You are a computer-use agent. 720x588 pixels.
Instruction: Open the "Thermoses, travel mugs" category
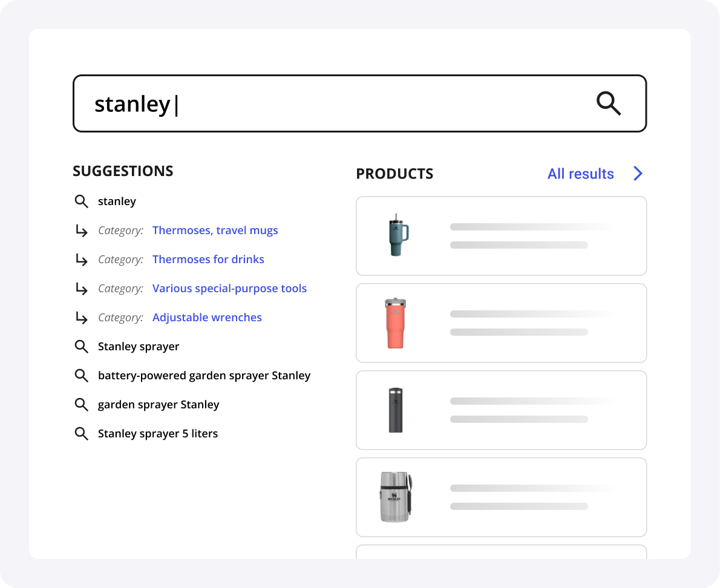click(x=215, y=230)
